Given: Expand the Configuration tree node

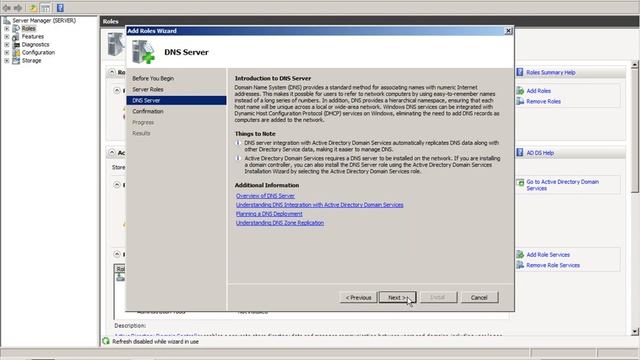Looking at the screenshot, I should 7,53.
